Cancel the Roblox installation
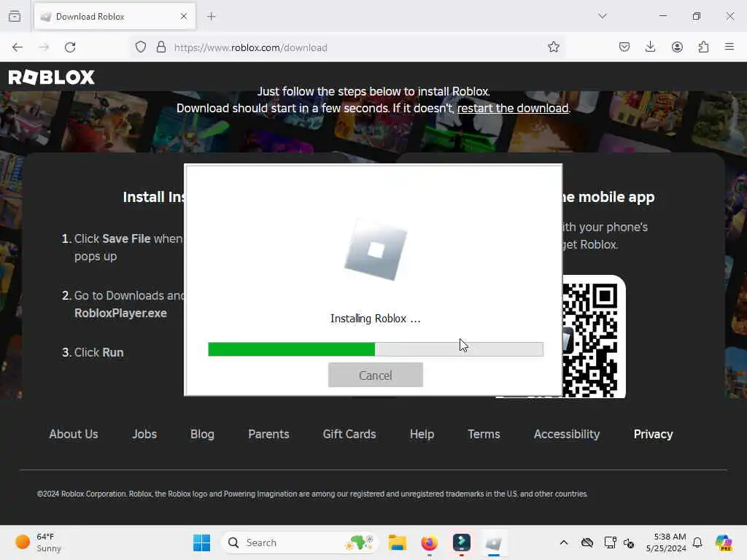 (x=376, y=376)
